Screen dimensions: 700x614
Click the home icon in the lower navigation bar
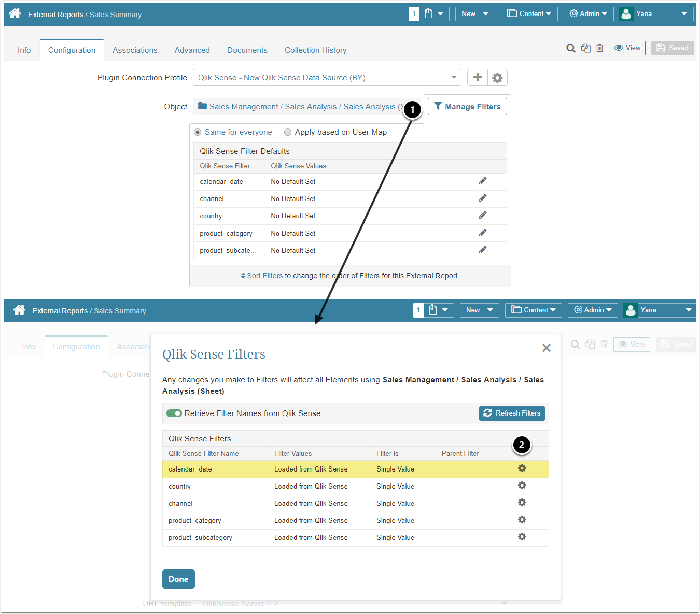point(19,310)
